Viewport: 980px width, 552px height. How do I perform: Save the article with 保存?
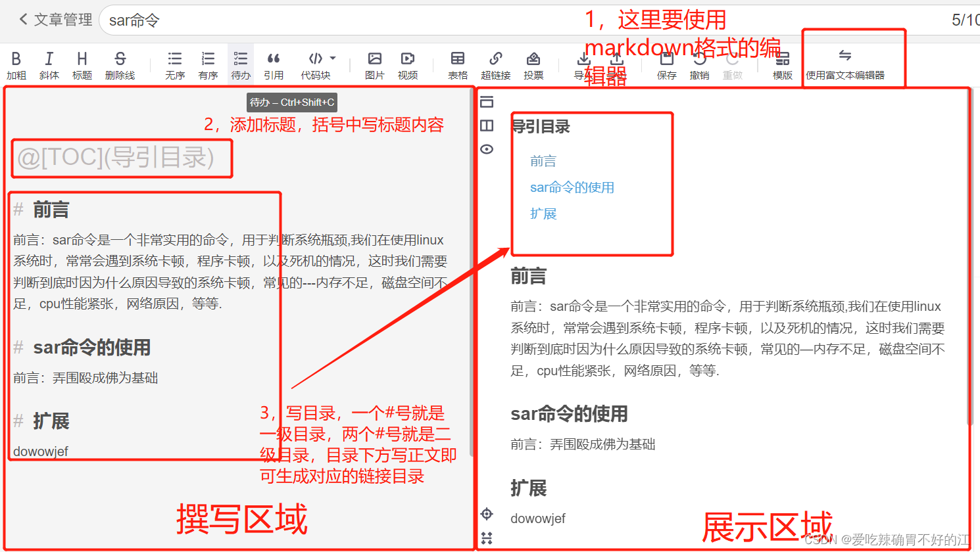tap(667, 66)
